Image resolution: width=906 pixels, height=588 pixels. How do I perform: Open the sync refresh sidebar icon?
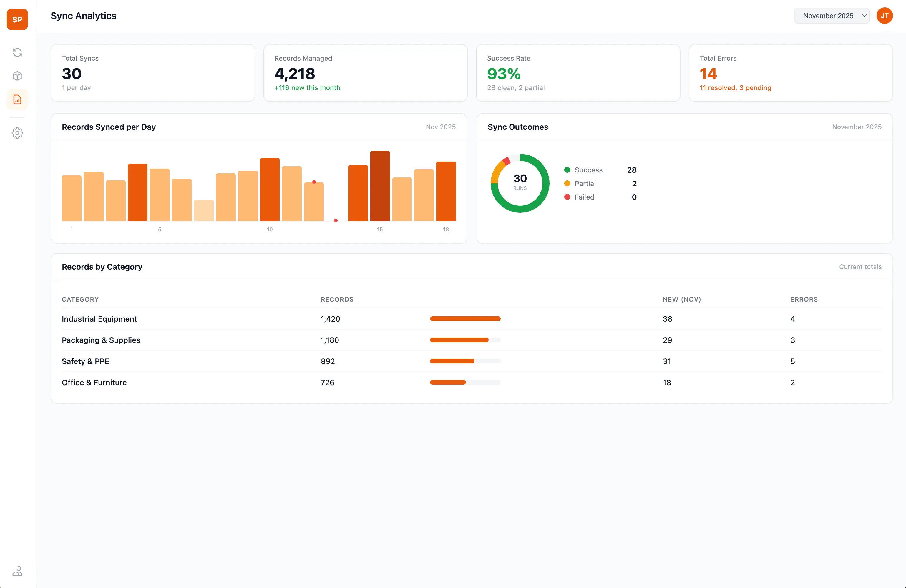click(17, 52)
